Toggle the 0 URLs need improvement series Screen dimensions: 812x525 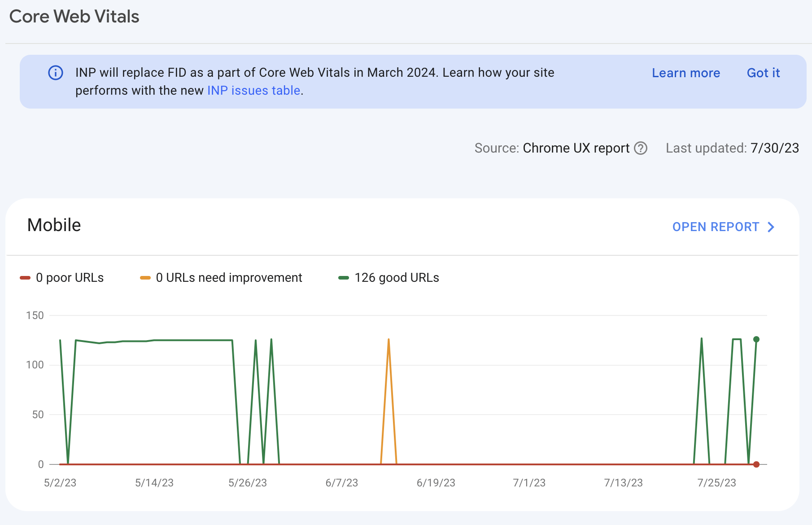click(x=228, y=277)
